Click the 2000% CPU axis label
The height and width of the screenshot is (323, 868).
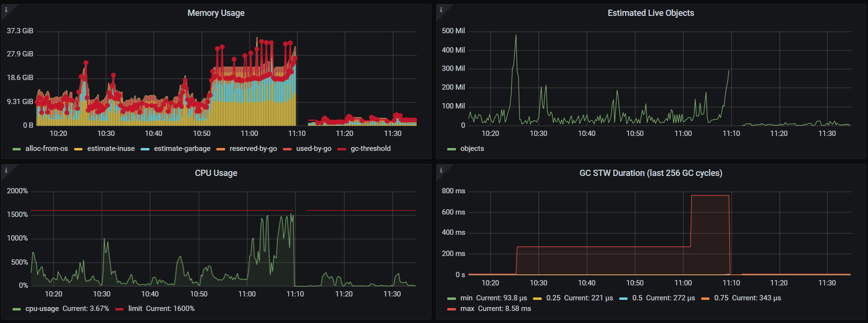pos(17,191)
